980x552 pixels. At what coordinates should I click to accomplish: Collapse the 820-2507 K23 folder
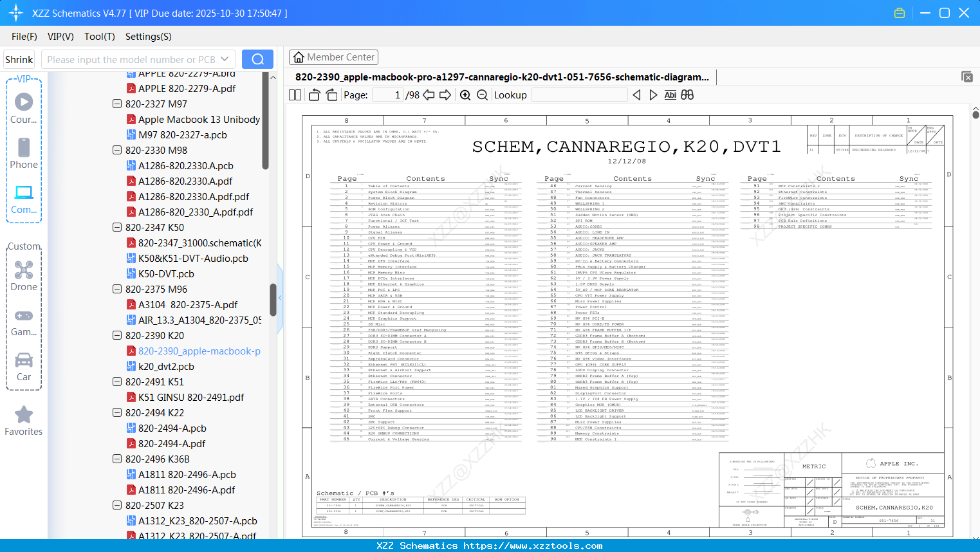(117, 505)
